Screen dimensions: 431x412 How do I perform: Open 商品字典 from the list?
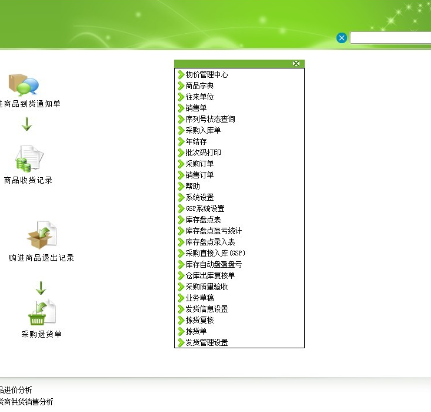click(199, 86)
